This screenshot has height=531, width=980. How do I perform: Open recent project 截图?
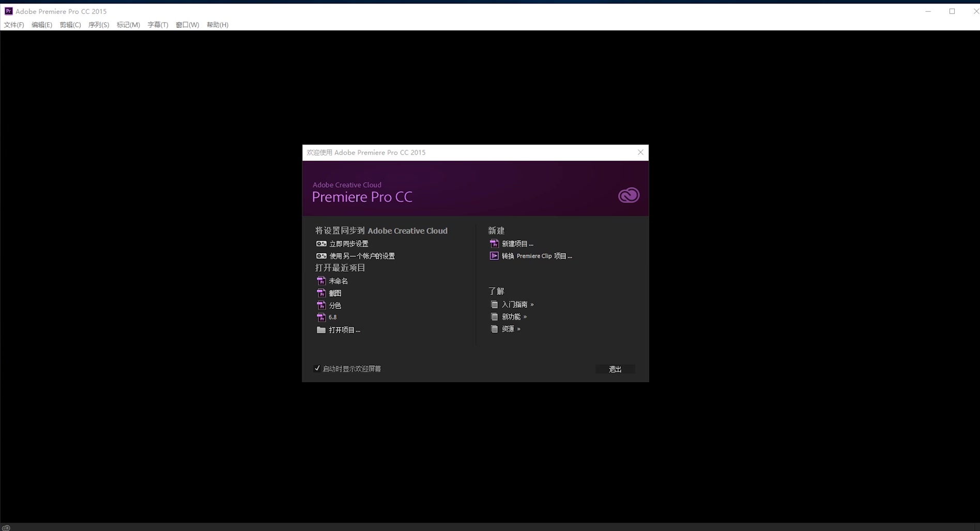point(335,293)
